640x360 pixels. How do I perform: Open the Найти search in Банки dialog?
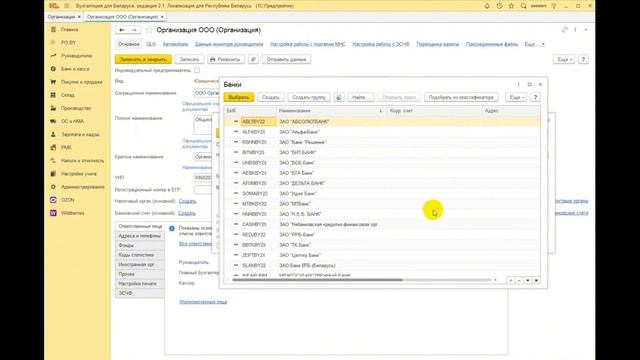coord(360,98)
